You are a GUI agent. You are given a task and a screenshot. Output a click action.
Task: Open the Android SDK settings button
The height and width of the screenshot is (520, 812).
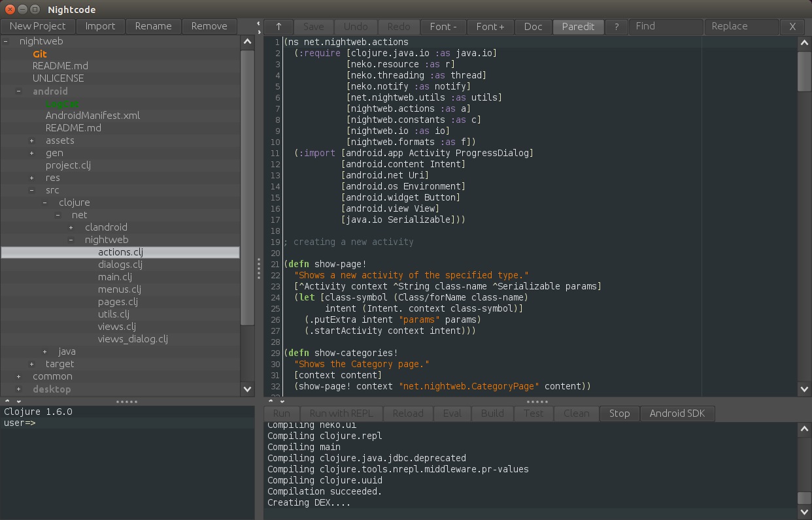(x=677, y=414)
